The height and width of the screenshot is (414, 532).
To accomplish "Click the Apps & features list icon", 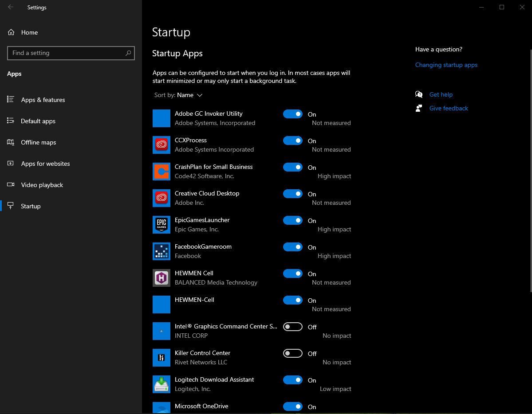I will pos(11,99).
